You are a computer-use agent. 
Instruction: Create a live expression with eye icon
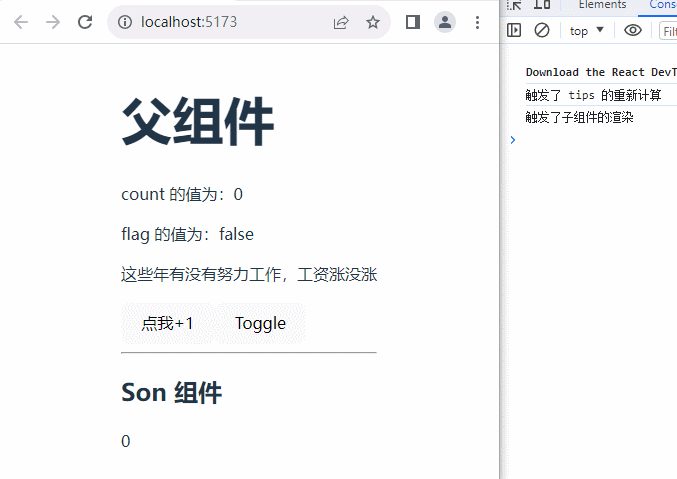click(632, 30)
